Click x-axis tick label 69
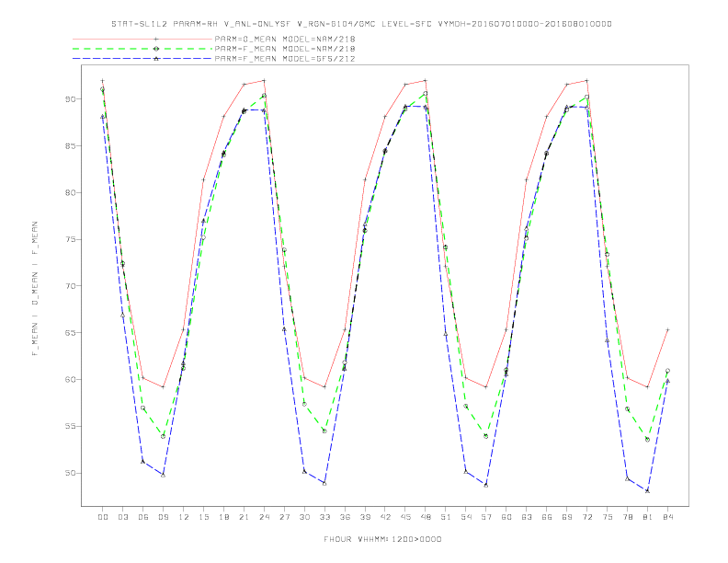The image size is (728, 563). [x=567, y=517]
